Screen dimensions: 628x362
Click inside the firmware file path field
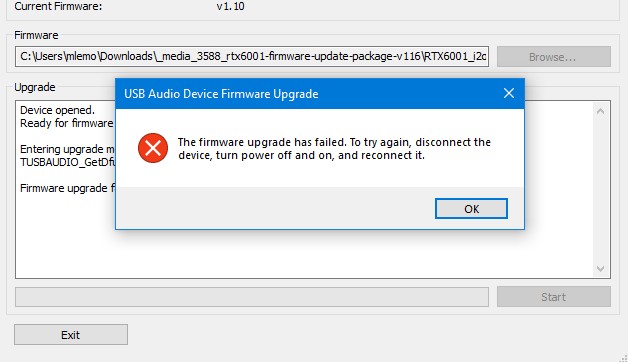(252, 56)
